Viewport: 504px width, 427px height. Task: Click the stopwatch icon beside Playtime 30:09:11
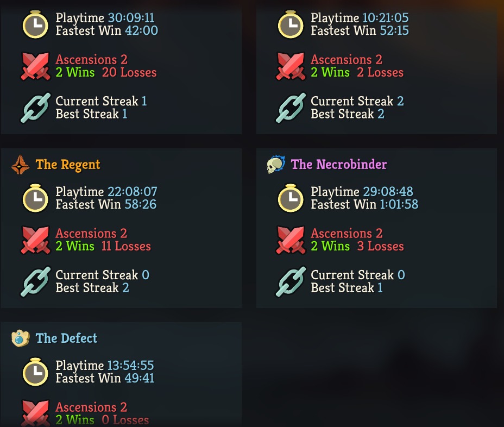coord(35,24)
